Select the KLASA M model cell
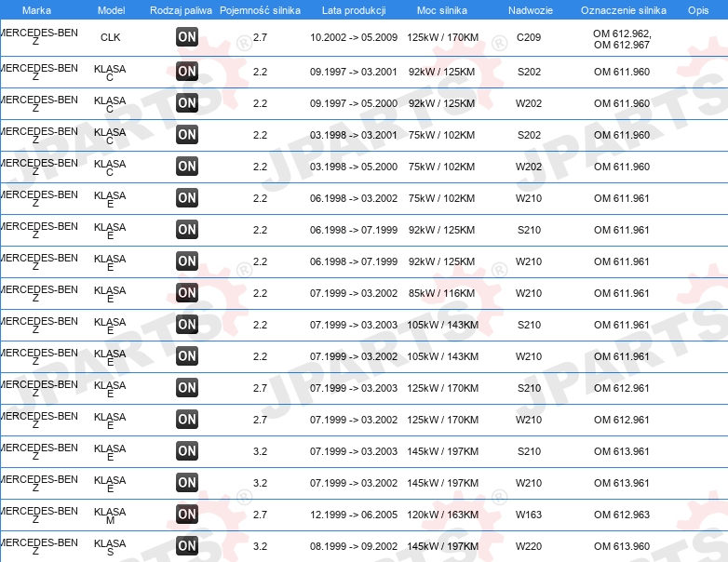 (110, 515)
